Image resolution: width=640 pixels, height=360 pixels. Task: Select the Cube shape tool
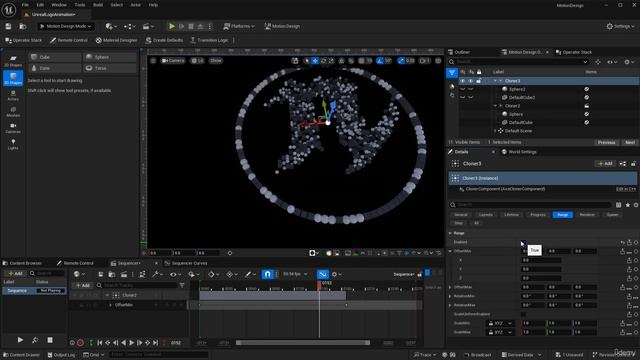coord(54,57)
